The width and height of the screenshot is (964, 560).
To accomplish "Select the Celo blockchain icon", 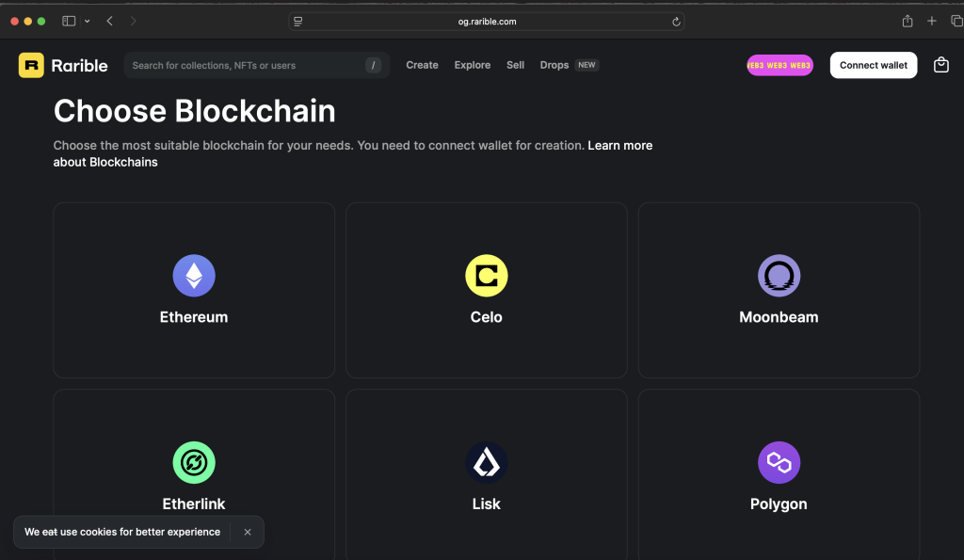I will (x=486, y=275).
